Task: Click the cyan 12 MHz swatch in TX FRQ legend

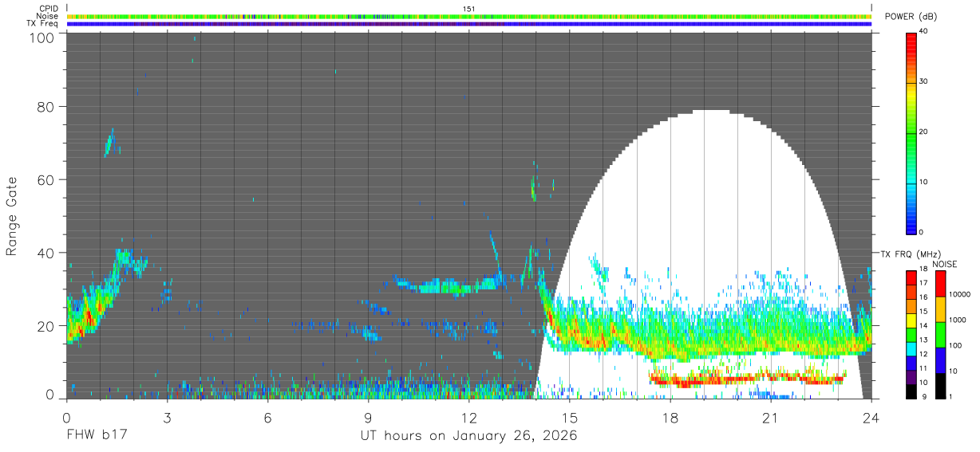Action: tap(911, 348)
